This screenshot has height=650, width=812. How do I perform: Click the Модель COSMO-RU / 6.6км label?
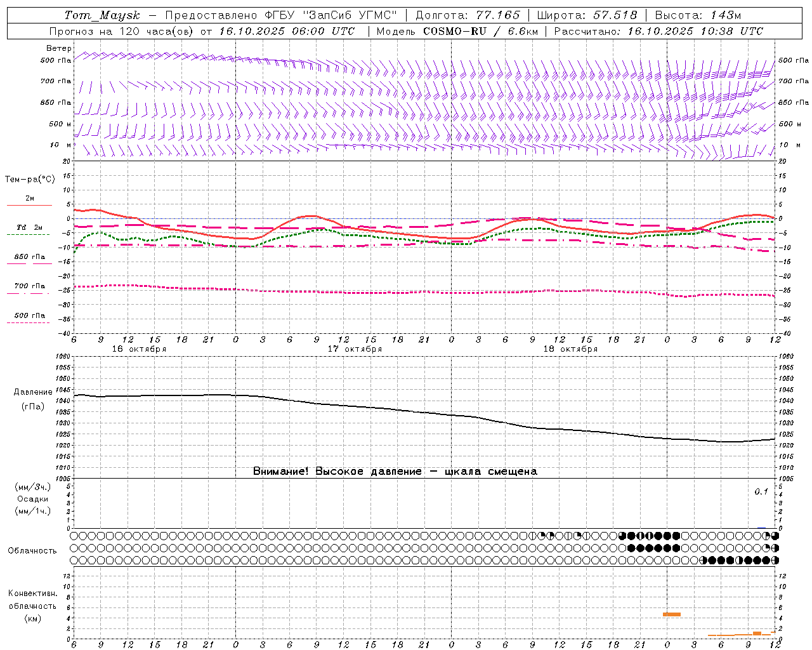point(457,31)
